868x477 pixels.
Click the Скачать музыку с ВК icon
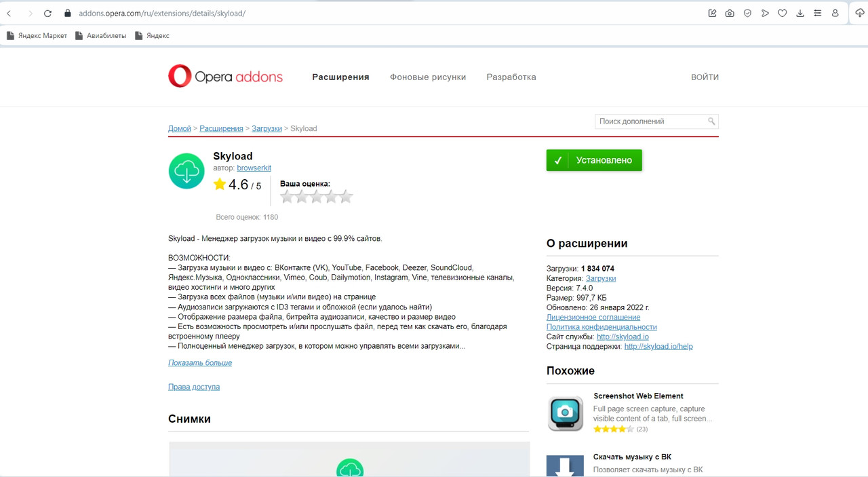(565, 466)
